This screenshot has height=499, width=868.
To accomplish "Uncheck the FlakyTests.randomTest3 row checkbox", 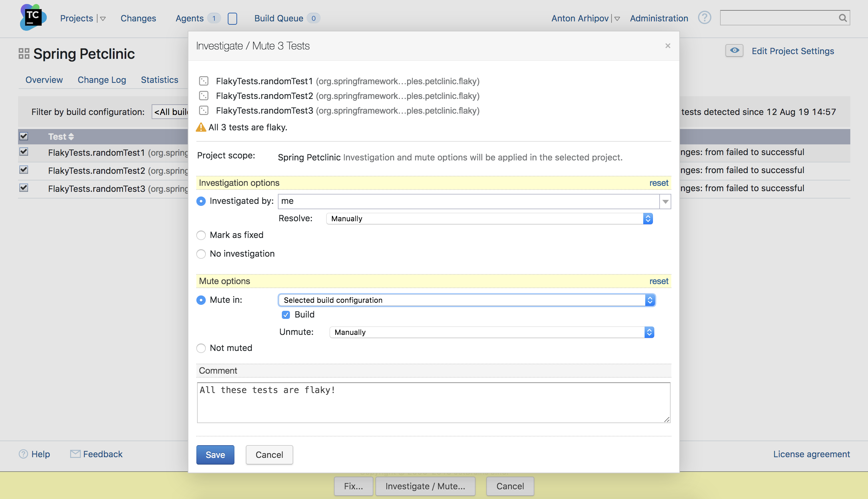I will [x=24, y=188].
